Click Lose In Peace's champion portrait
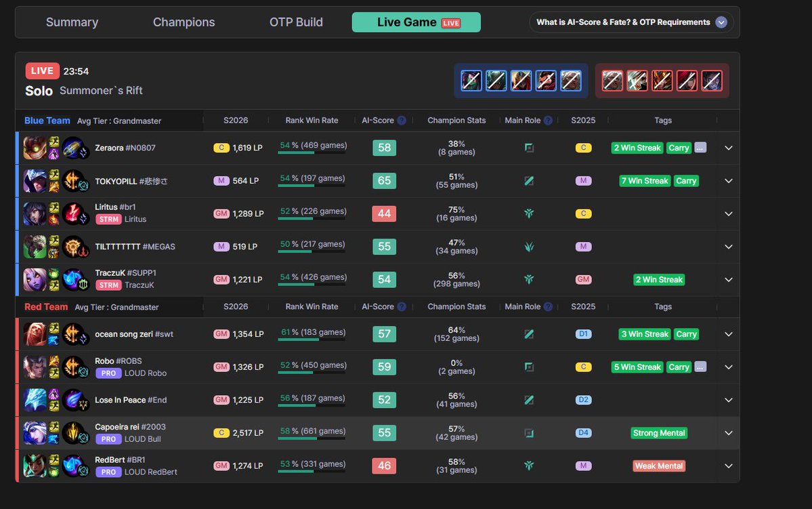Image resolution: width=812 pixels, height=509 pixels. click(35, 400)
